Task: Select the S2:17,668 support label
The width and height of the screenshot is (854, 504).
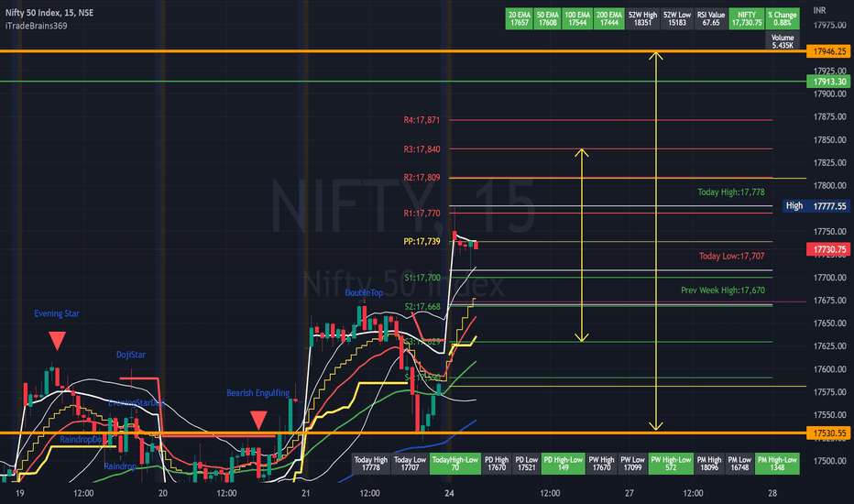Action: tap(422, 307)
